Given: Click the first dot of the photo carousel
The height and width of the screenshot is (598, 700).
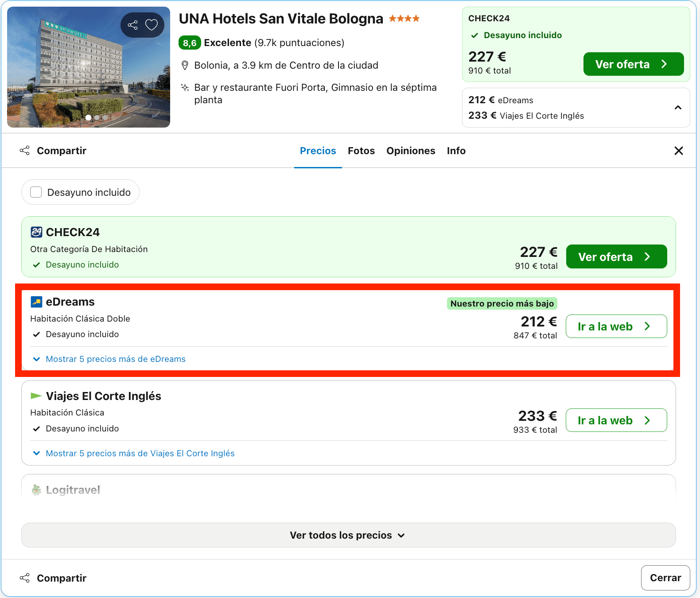Looking at the screenshot, I should click(88, 117).
